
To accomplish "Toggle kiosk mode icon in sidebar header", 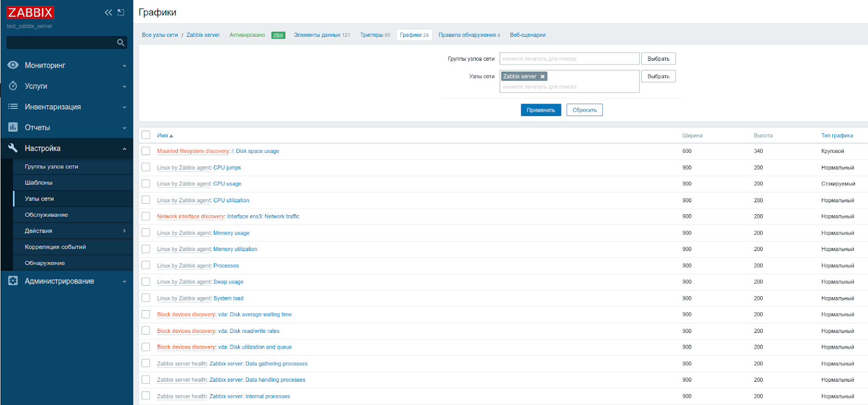I will pyautogui.click(x=121, y=12).
